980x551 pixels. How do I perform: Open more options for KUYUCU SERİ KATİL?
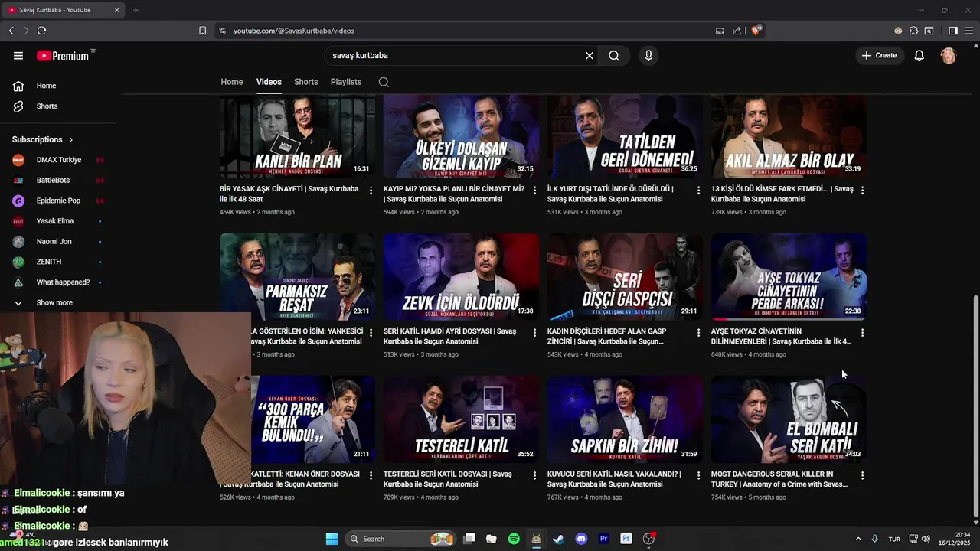pyautogui.click(x=698, y=475)
